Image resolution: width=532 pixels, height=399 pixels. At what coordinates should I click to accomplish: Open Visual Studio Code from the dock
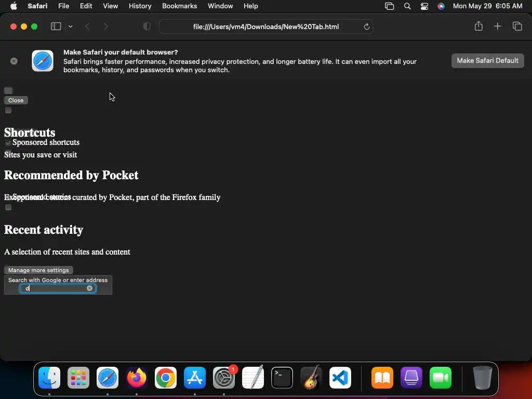[x=340, y=378]
